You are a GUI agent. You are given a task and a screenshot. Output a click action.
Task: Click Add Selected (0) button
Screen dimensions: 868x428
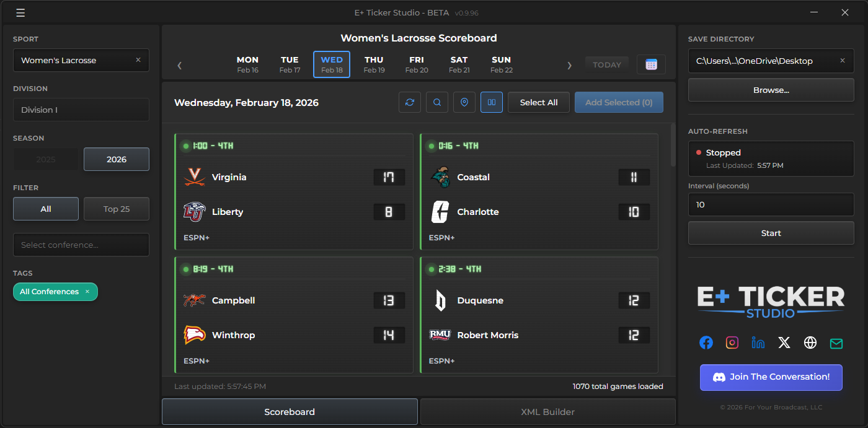coord(619,102)
